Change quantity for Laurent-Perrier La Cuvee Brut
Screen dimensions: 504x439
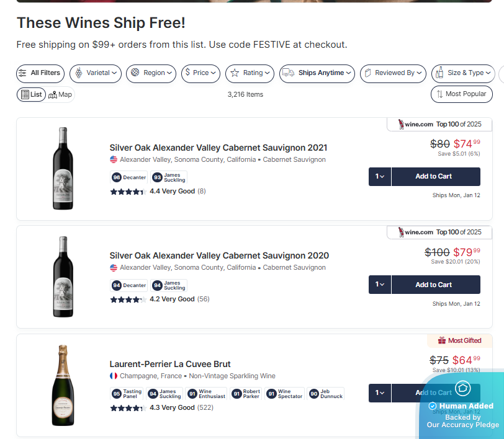point(380,392)
